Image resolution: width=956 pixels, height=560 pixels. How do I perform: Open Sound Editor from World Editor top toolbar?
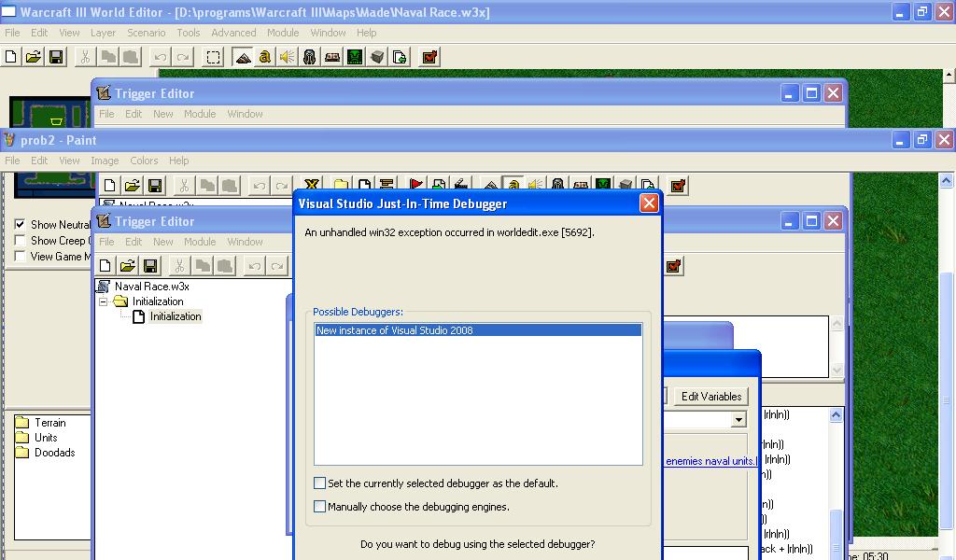(287, 57)
